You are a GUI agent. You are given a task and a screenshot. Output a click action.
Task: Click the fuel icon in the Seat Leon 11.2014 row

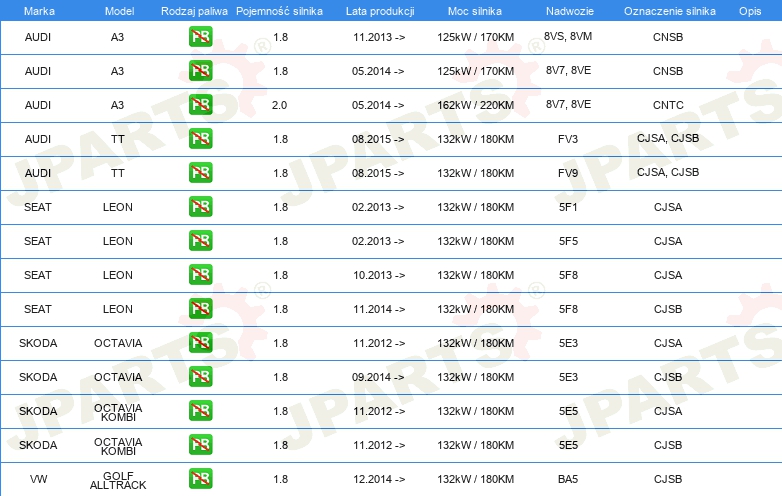pyautogui.click(x=200, y=309)
